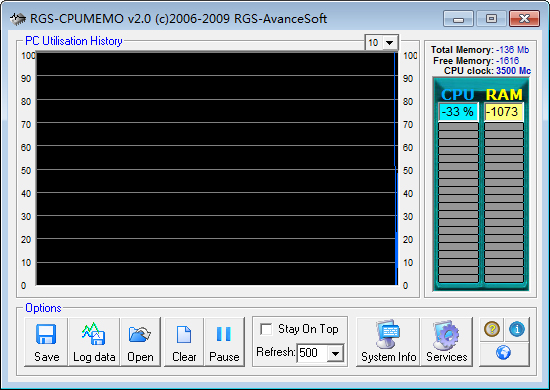Click the CPU heading in the meter panel
The width and height of the screenshot is (550, 390).
tap(458, 95)
